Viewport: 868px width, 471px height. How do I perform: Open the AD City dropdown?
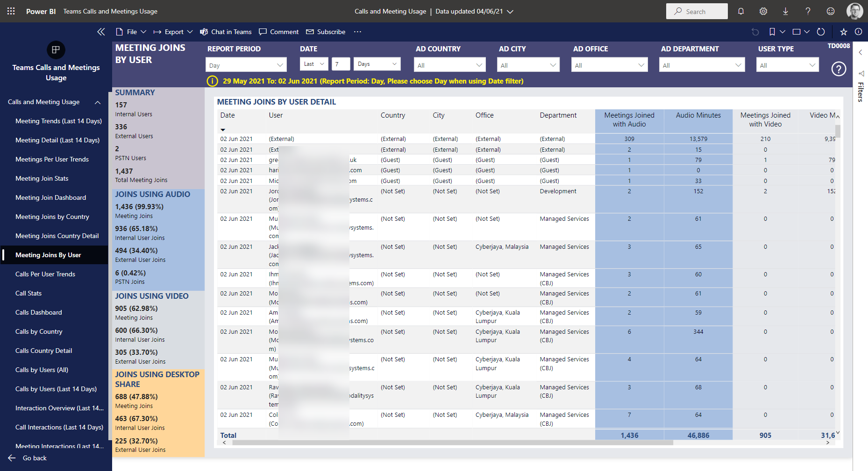528,65
